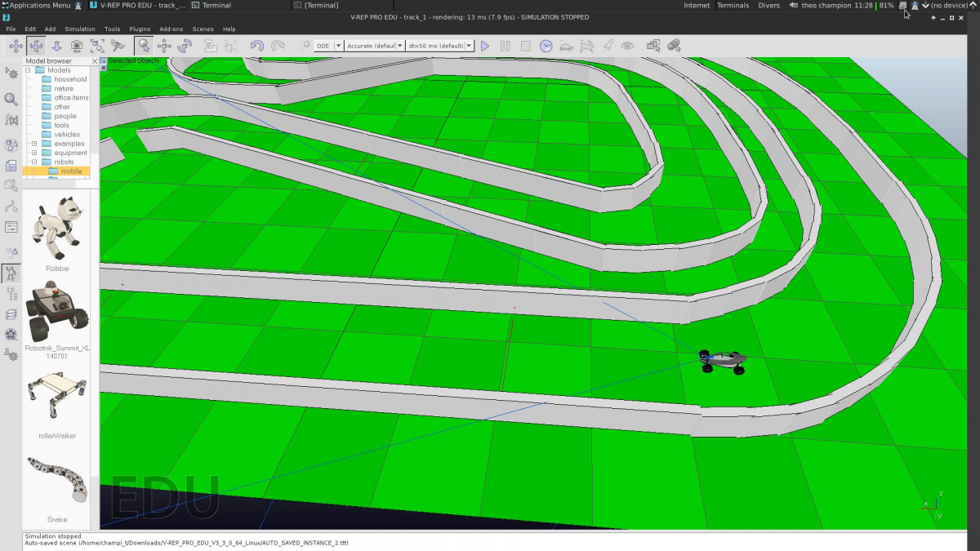The width and height of the screenshot is (980, 551).
Task: Choose the camera shift tool
Action: (56, 47)
